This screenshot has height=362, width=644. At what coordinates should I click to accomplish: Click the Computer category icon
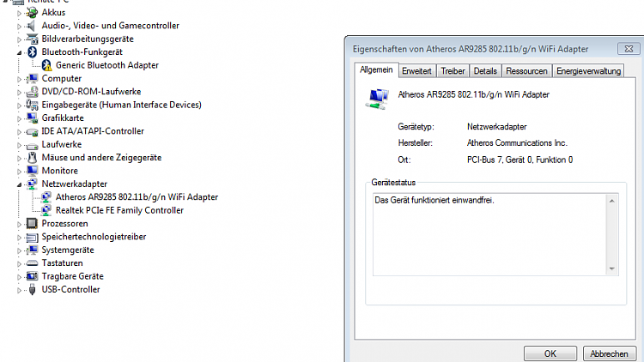32,78
